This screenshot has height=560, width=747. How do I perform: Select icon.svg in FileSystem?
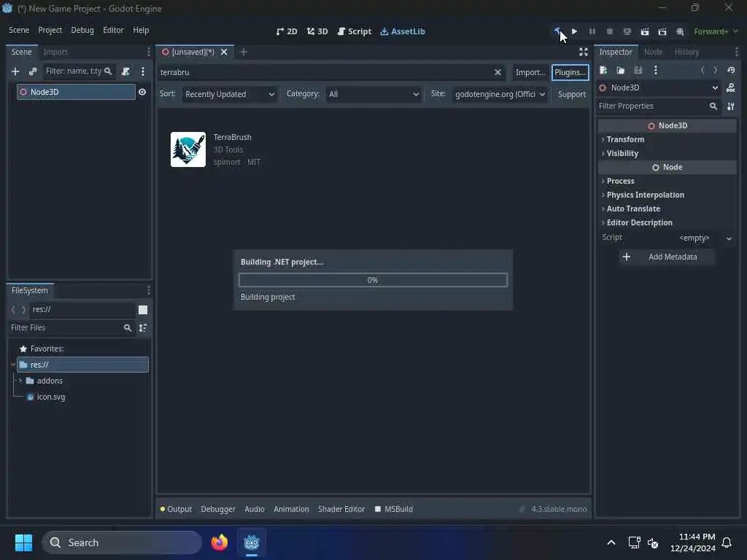51,397
